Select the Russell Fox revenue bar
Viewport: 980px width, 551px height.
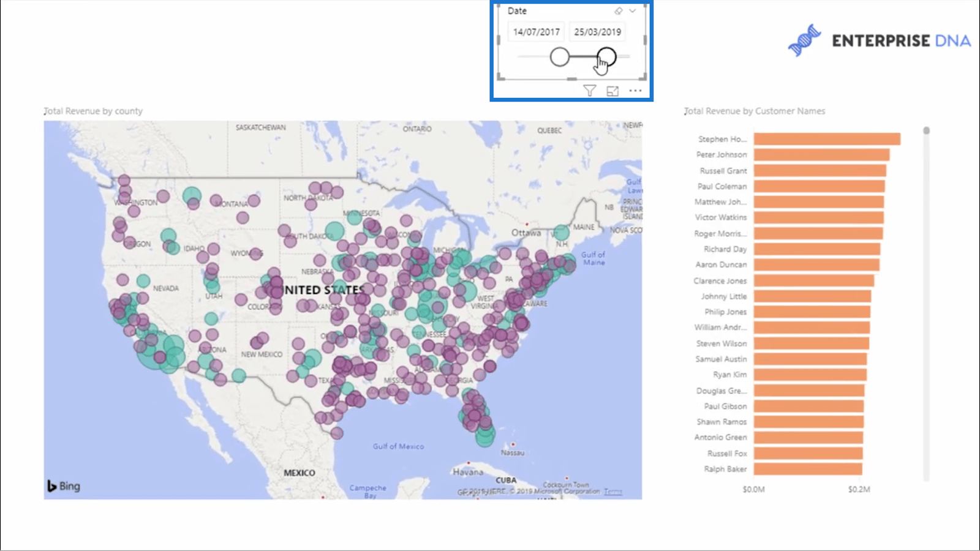point(809,453)
